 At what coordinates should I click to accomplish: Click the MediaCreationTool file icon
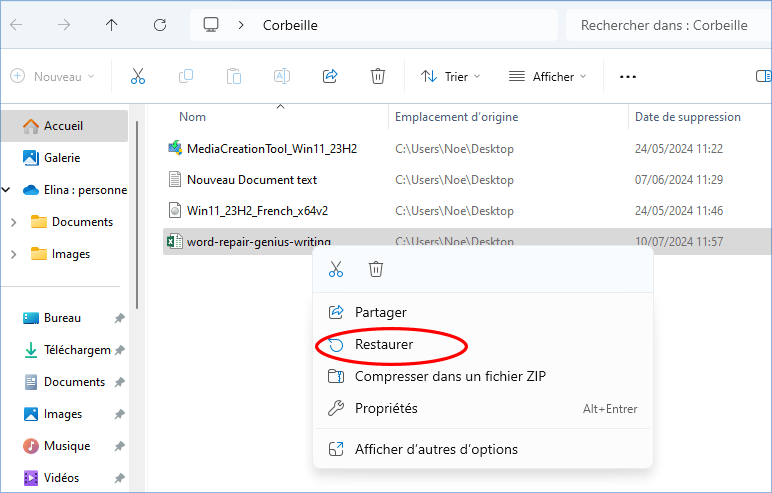[x=175, y=148]
